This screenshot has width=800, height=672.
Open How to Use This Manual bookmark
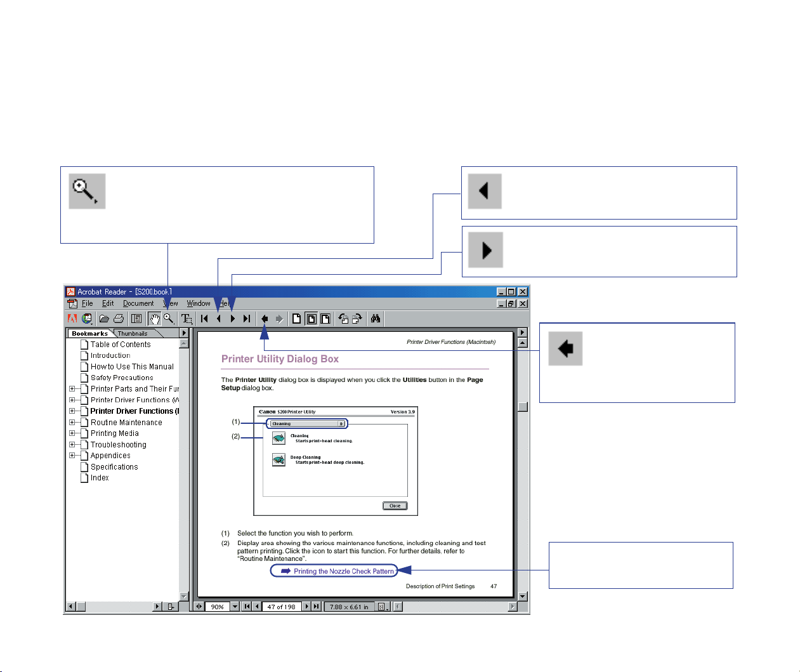(x=132, y=367)
